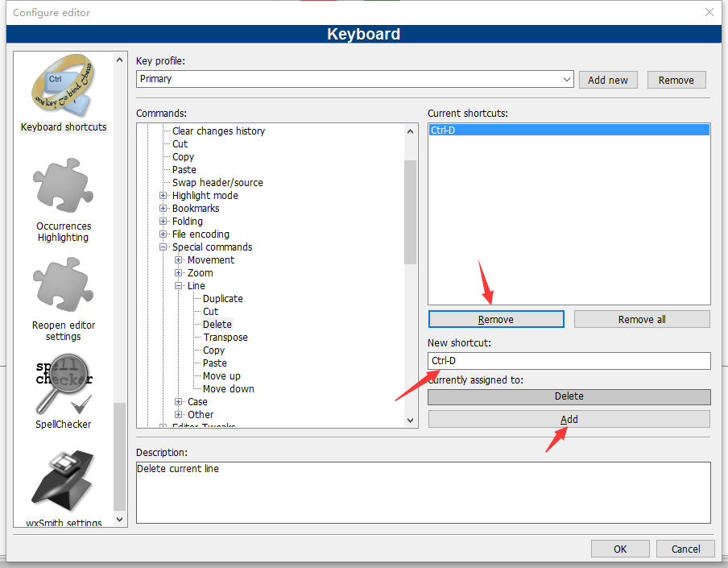Open the Key profile dropdown

[x=566, y=80]
